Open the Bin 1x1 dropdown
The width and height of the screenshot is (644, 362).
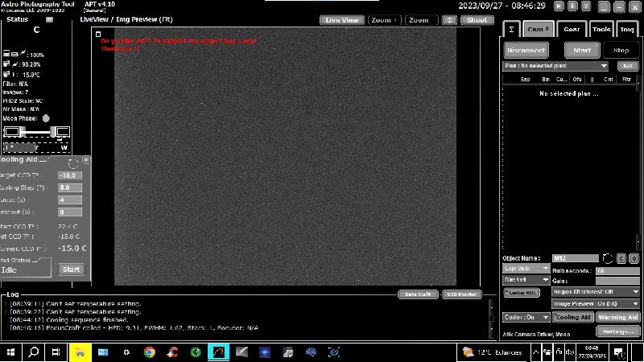(x=526, y=279)
